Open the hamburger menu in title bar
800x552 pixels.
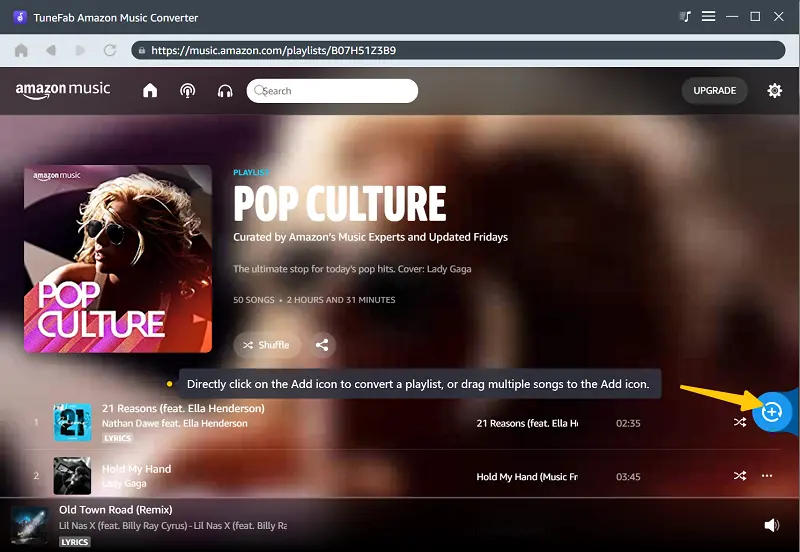coord(708,16)
